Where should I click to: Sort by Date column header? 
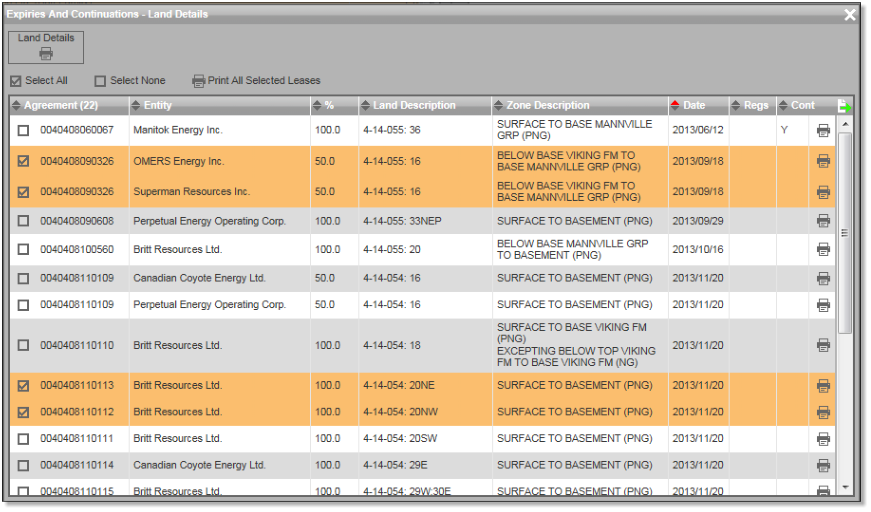pos(699,106)
